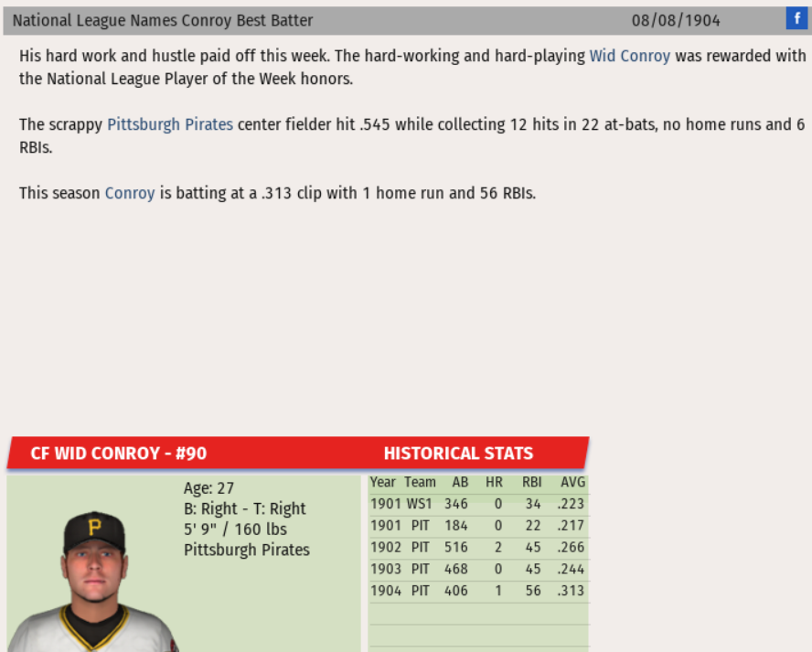
Task: Select the CF WID CONROY - #90 header
Action: 119,454
